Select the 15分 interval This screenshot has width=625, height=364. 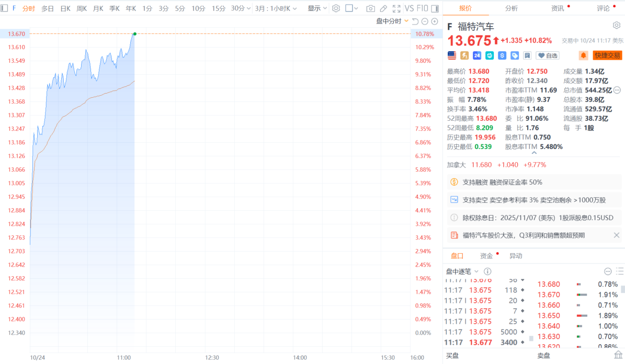click(218, 8)
